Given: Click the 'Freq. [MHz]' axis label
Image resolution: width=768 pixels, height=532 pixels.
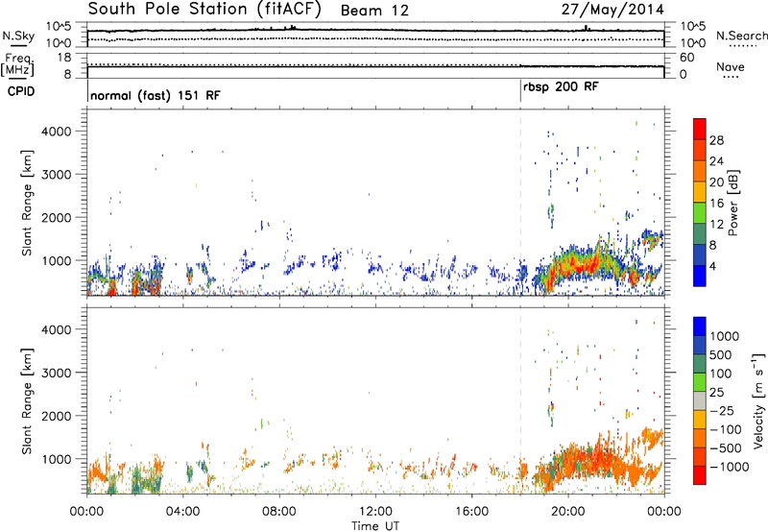Looking at the screenshot, I should point(18,65).
